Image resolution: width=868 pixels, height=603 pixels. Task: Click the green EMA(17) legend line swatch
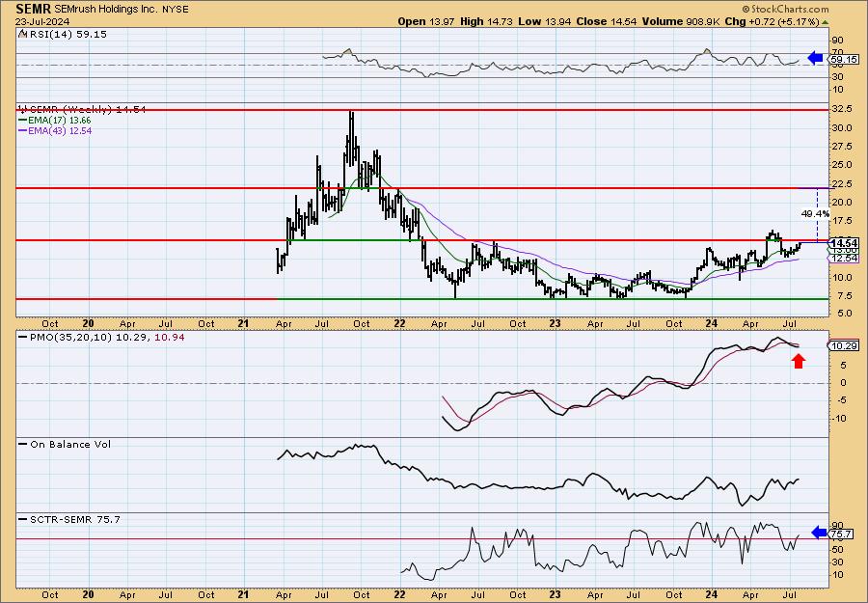pos(23,121)
